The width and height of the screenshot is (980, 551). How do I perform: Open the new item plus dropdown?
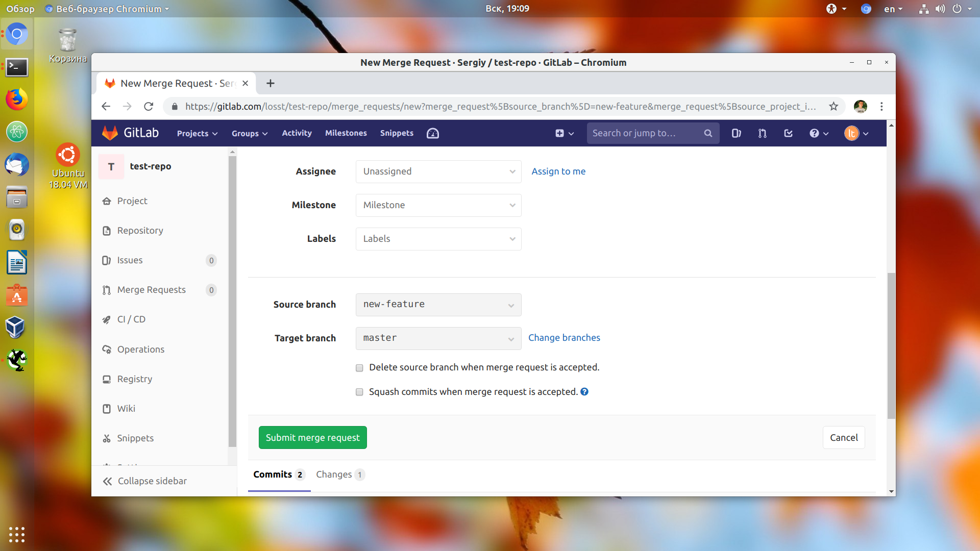pyautogui.click(x=565, y=133)
